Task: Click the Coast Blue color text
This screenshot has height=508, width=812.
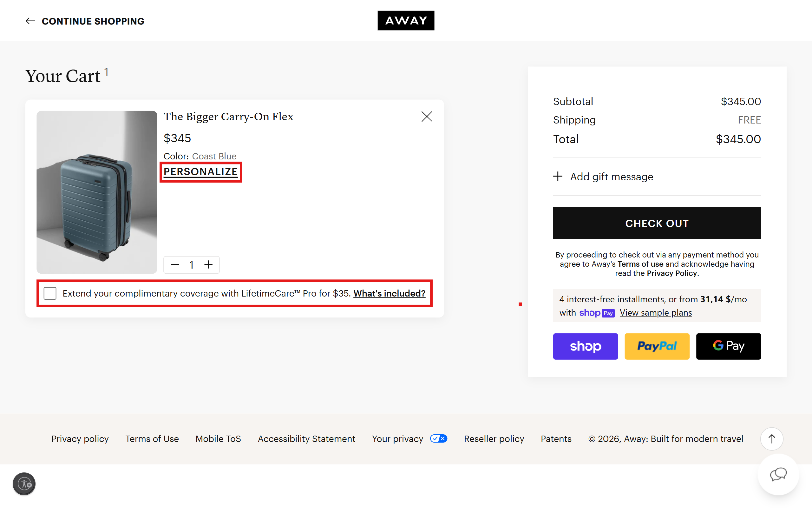Action: 214,156
